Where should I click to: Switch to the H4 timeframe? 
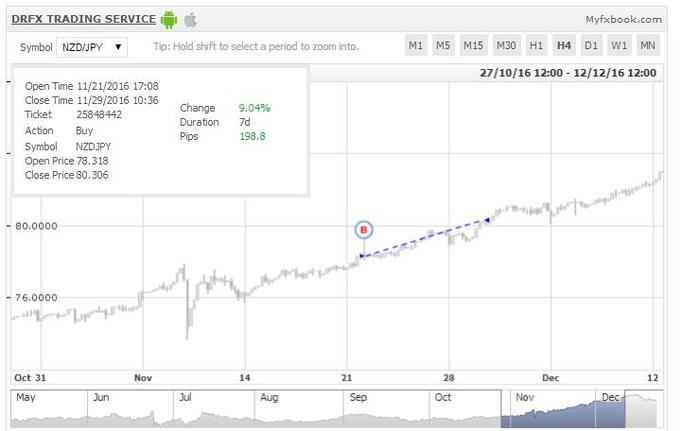pyautogui.click(x=564, y=46)
